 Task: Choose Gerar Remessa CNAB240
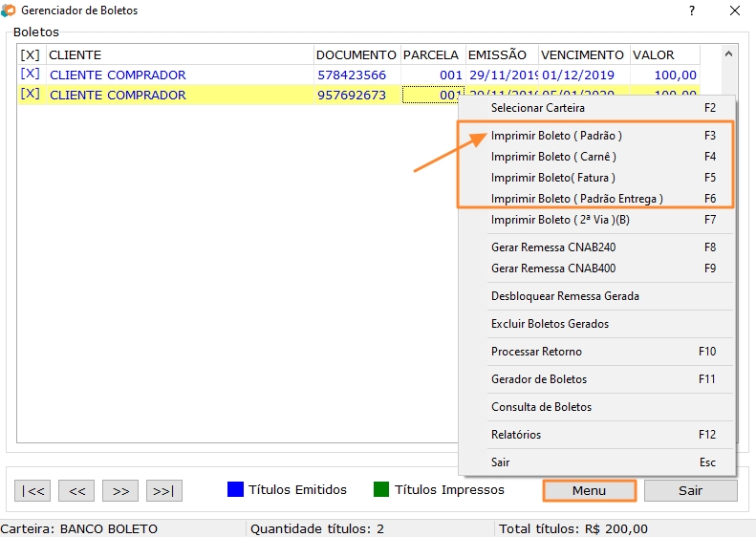[553, 247]
